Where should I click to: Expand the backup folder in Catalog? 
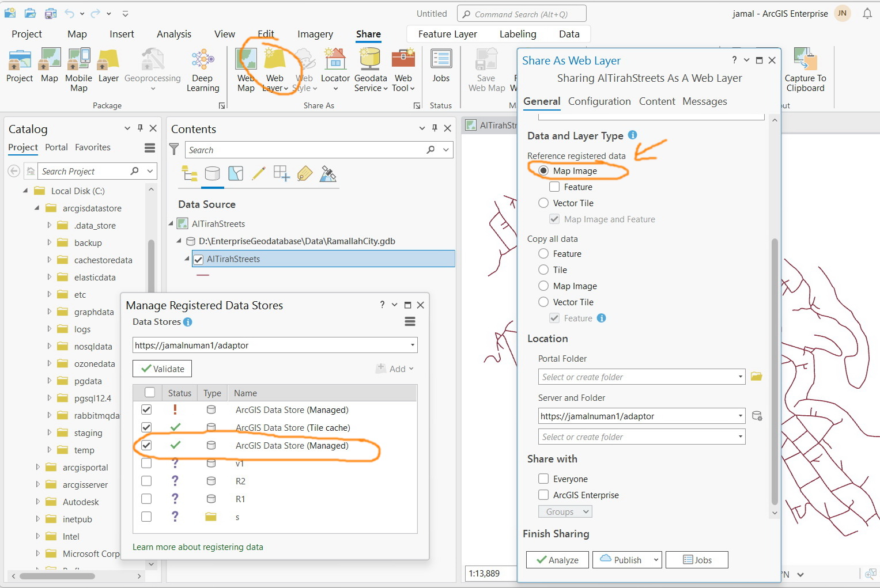pyautogui.click(x=50, y=242)
